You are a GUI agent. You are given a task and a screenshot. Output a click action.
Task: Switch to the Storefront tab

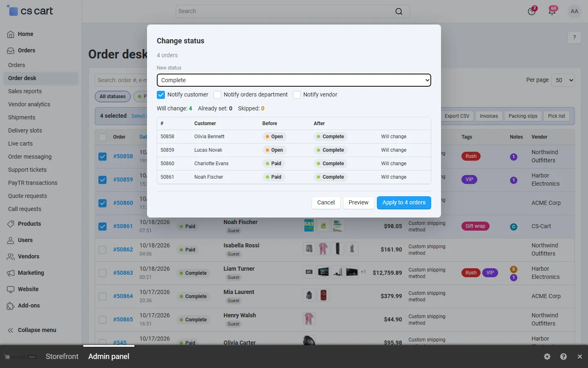tap(62, 357)
